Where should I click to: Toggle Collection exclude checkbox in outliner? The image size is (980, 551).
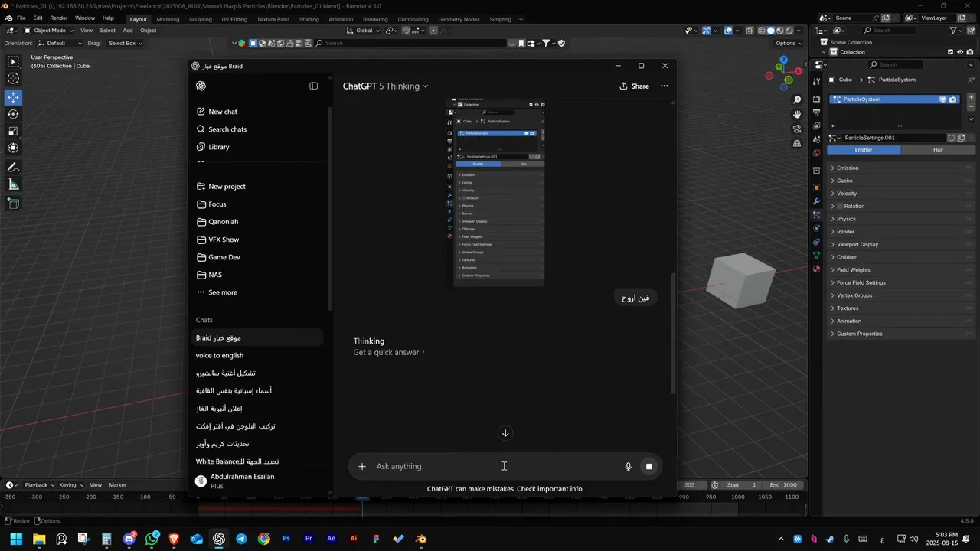(950, 52)
